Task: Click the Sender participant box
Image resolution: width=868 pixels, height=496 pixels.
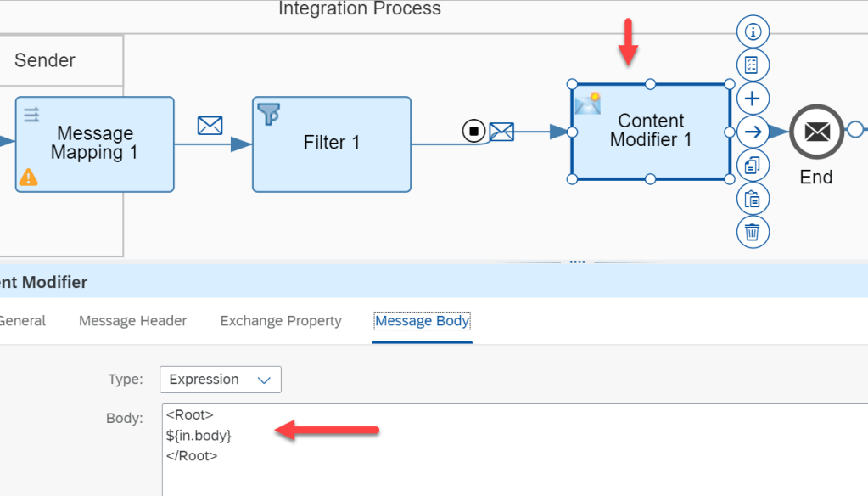Action: (x=45, y=60)
